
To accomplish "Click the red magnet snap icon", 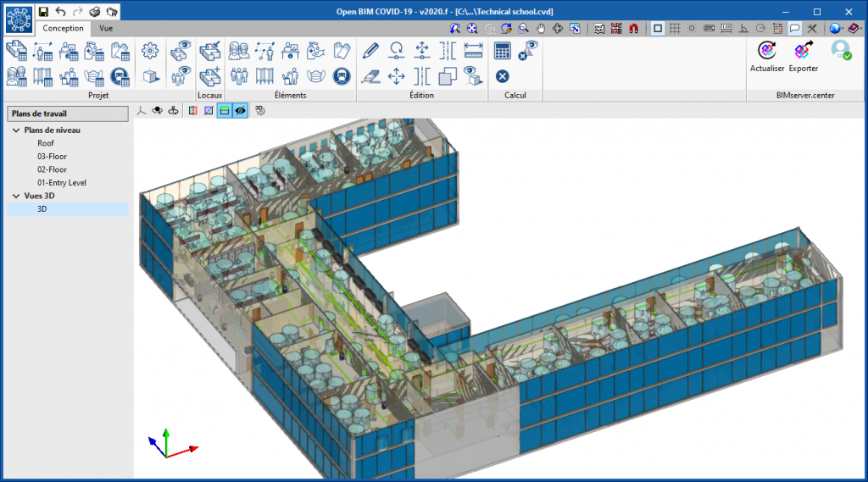I will click(x=633, y=28).
